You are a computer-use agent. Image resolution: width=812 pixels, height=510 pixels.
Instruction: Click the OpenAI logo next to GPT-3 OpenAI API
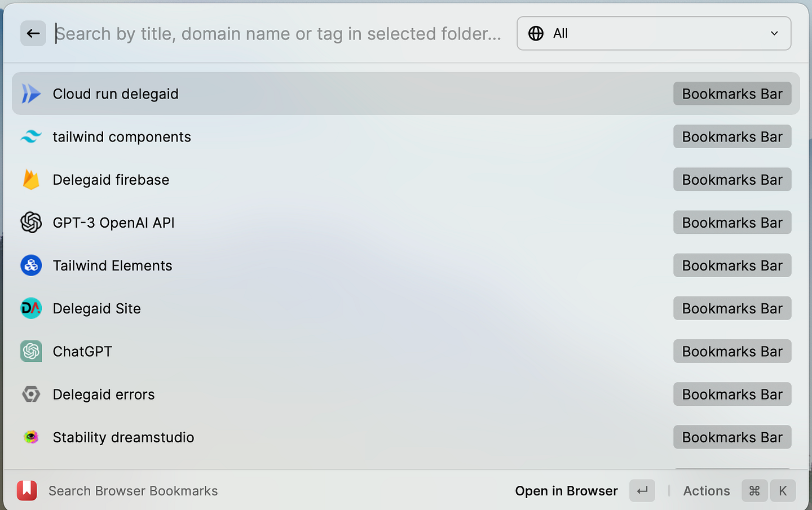click(x=31, y=222)
